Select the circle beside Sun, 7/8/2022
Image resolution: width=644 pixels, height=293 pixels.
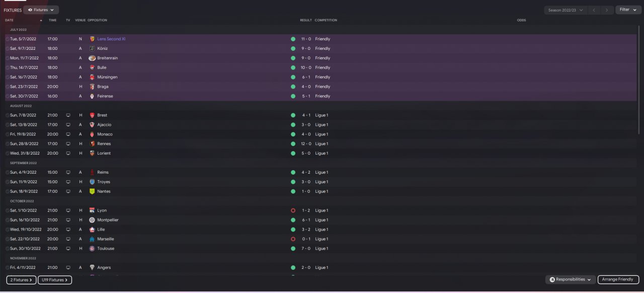click(x=7, y=115)
